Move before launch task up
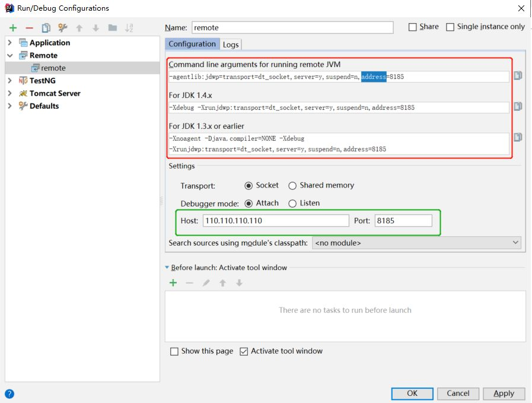The image size is (532, 403). [x=222, y=283]
